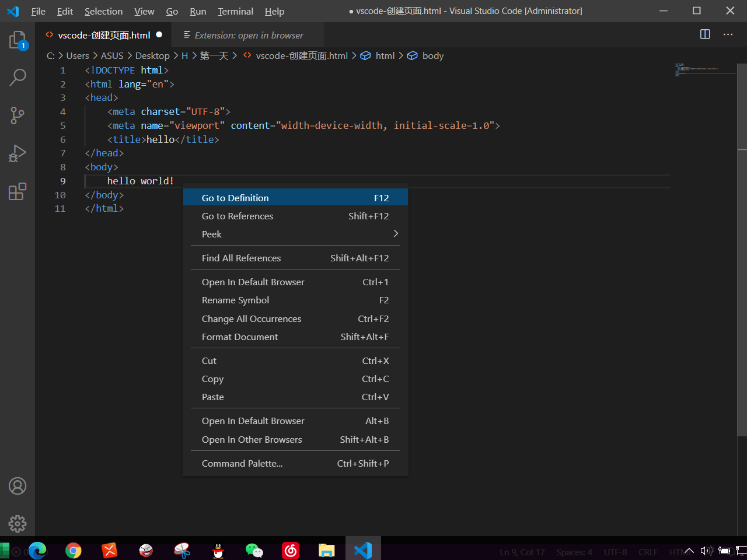Screen dimensions: 747x560
Task: Open QQ penguin from the taskbar
Action: [218, 550]
